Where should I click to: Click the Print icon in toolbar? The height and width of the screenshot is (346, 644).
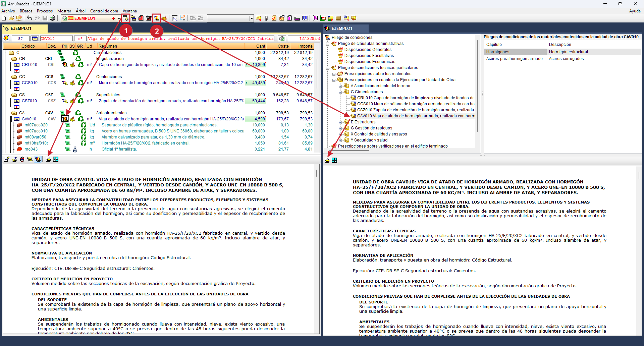53,18
